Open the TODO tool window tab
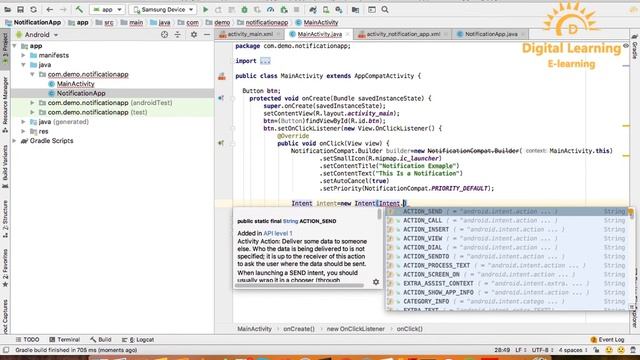The width and height of the screenshot is (640, 360). 27,340
